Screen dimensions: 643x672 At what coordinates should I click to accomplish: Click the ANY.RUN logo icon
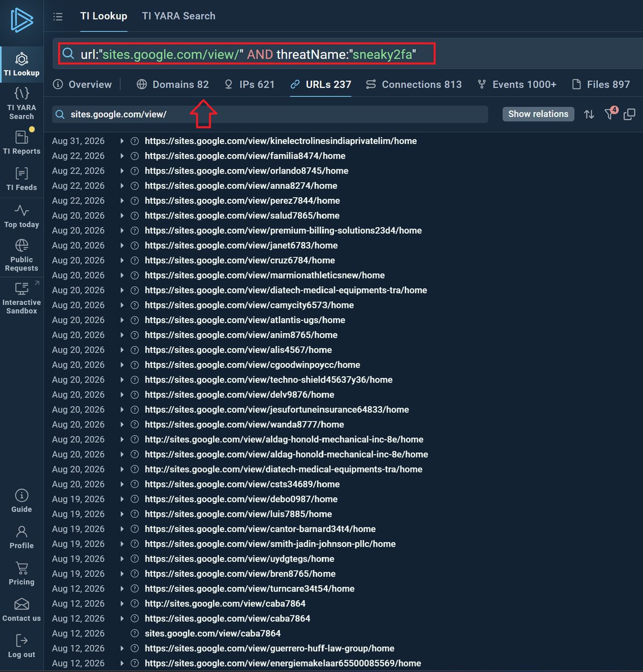point(21,20)
